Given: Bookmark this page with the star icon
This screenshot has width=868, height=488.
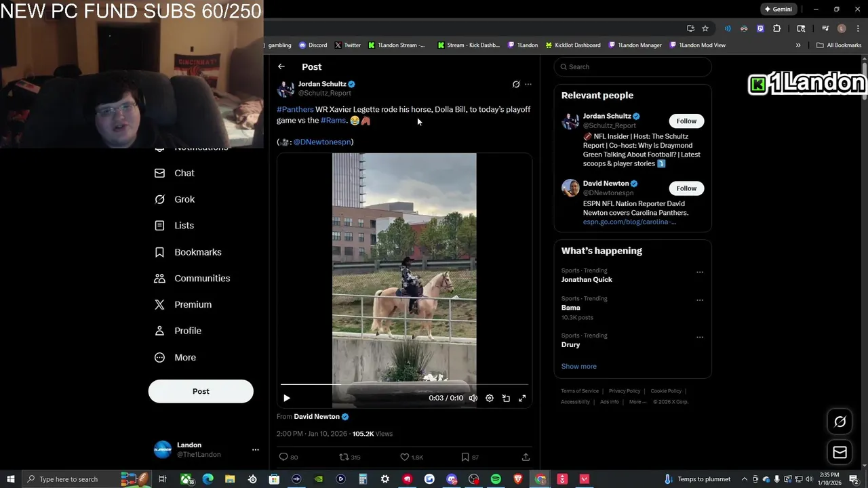Looking at the screenshot, I should pos(705,28).
